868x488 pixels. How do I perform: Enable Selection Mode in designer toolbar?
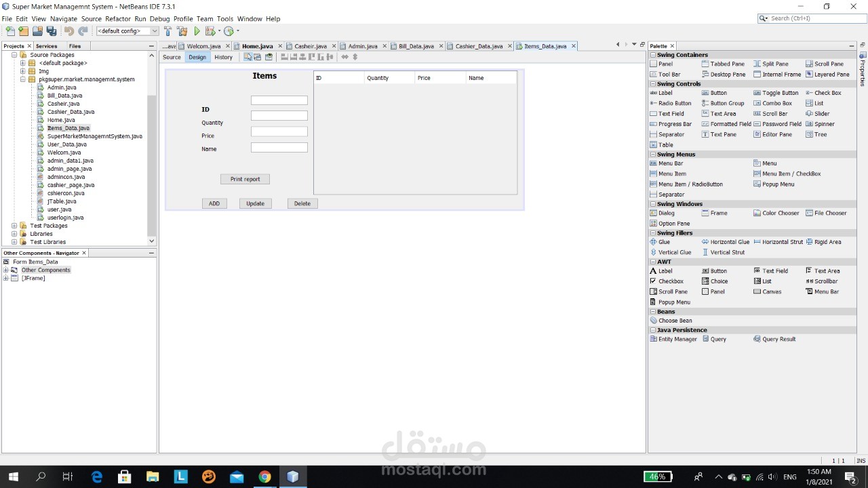tap(248, 57)
